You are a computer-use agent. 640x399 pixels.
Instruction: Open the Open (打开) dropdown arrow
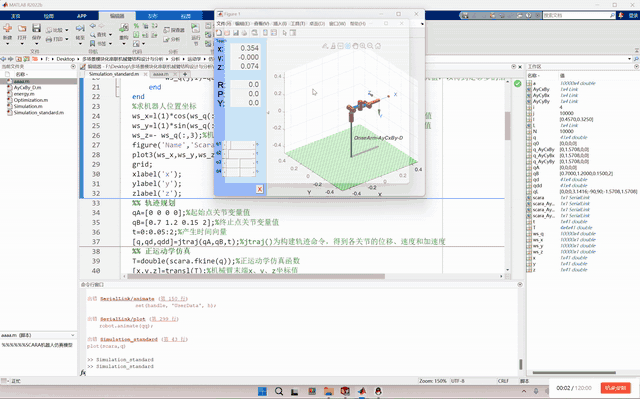[x=22, y=44]
